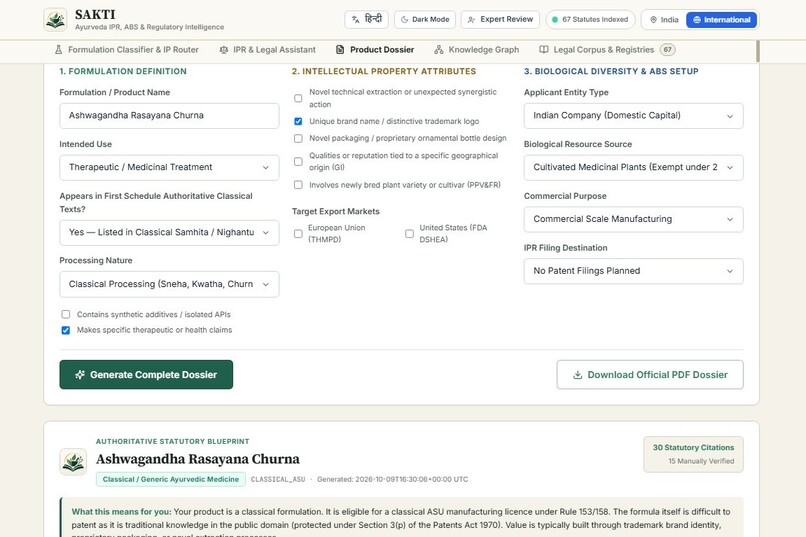This screenshot has width=806, height=537.
Task: Expand the Processing Nature dropdown
Action: click(169, 284)
